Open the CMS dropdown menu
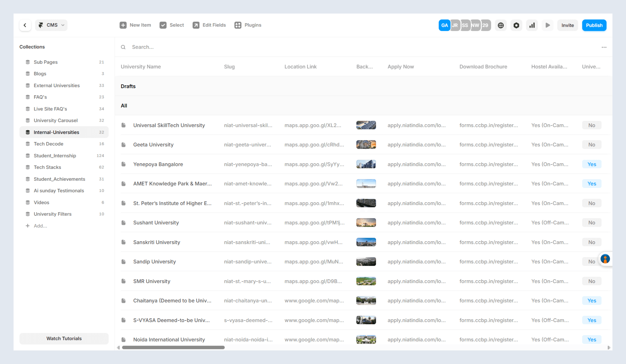626x364 pixels. tap(51, 25)
